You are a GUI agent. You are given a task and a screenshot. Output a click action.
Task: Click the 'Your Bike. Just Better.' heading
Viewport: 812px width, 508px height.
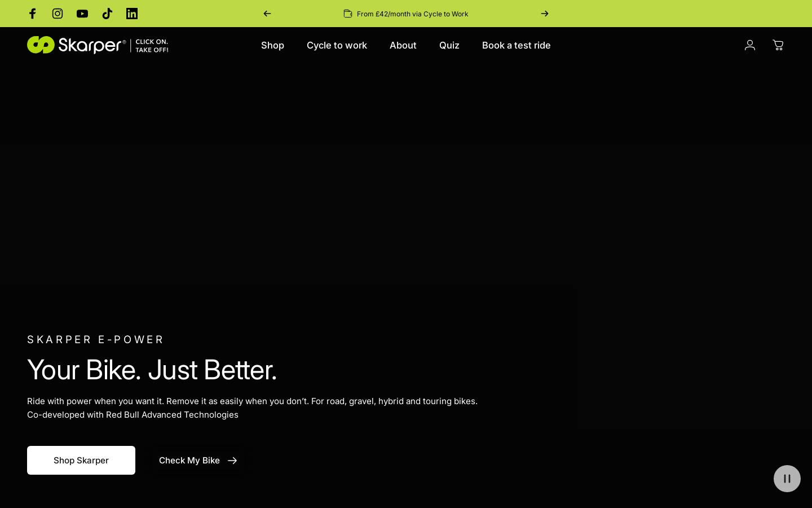point(152,370)
